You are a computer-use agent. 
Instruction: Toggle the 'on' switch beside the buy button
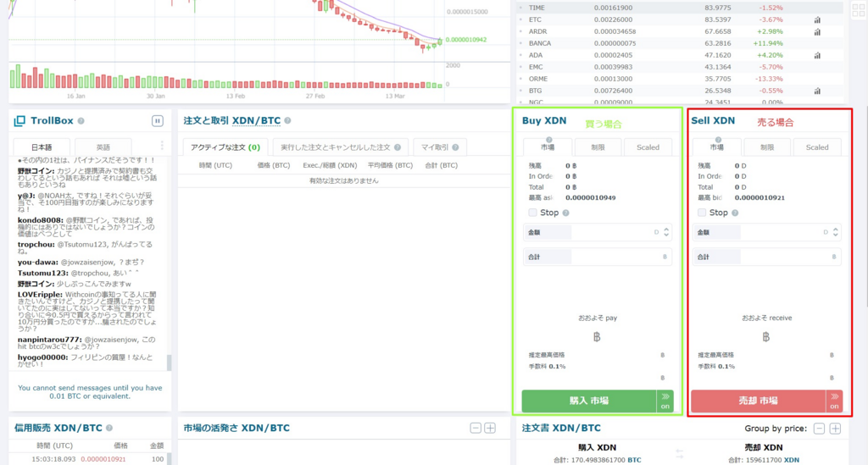(665, 401)
